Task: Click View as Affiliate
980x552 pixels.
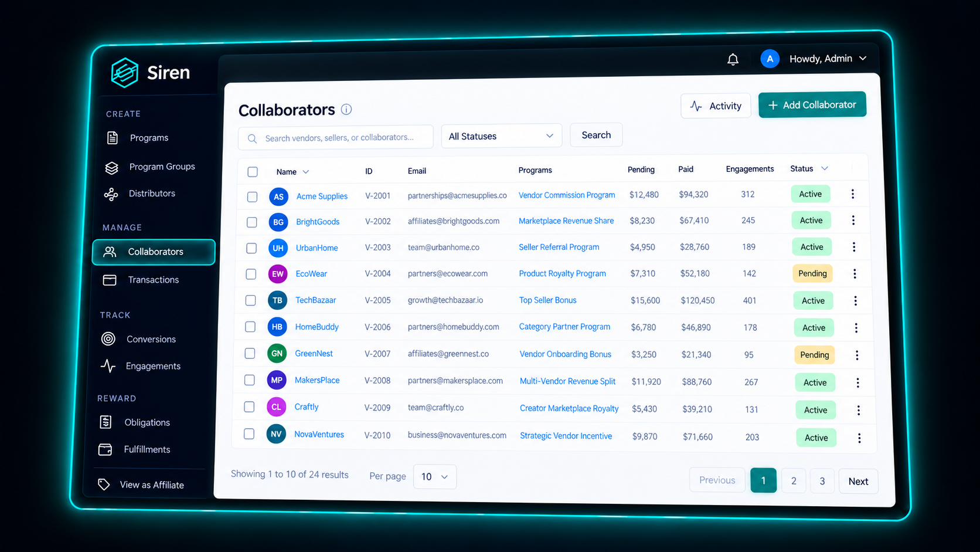Action: coord(152,485)
